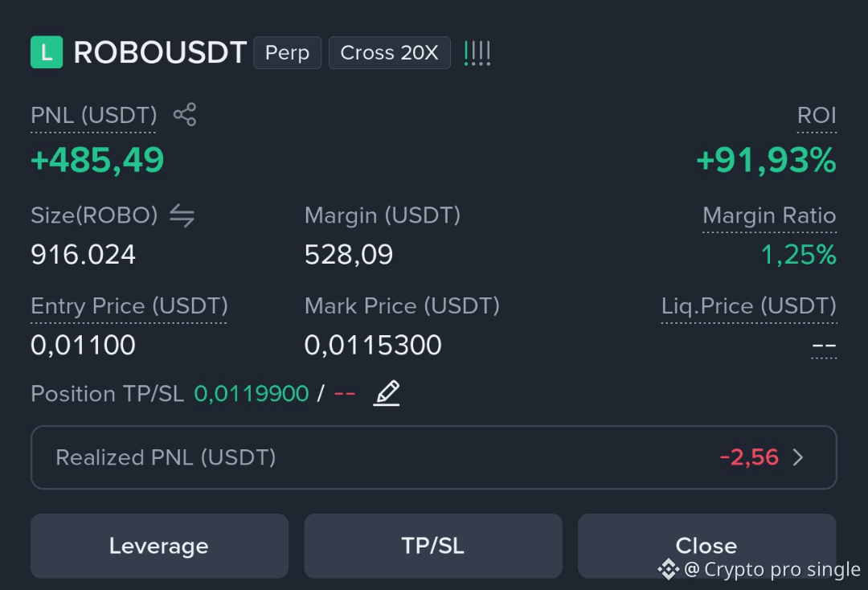Open the Cross 20X margin mode selector
Screen dimensions: 868x590
click(389, 52)
